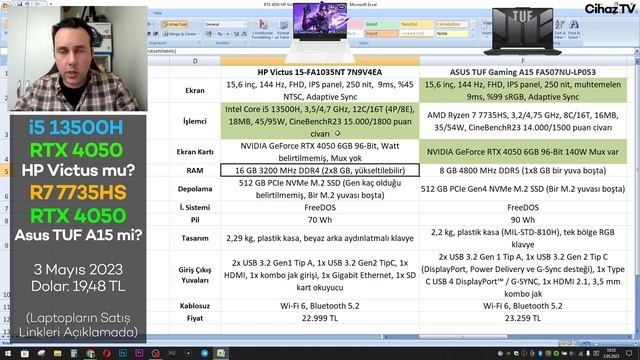Click the Conditional Formatting icon
This screenshot has height=360, width=640.
(x=262, y=29)
